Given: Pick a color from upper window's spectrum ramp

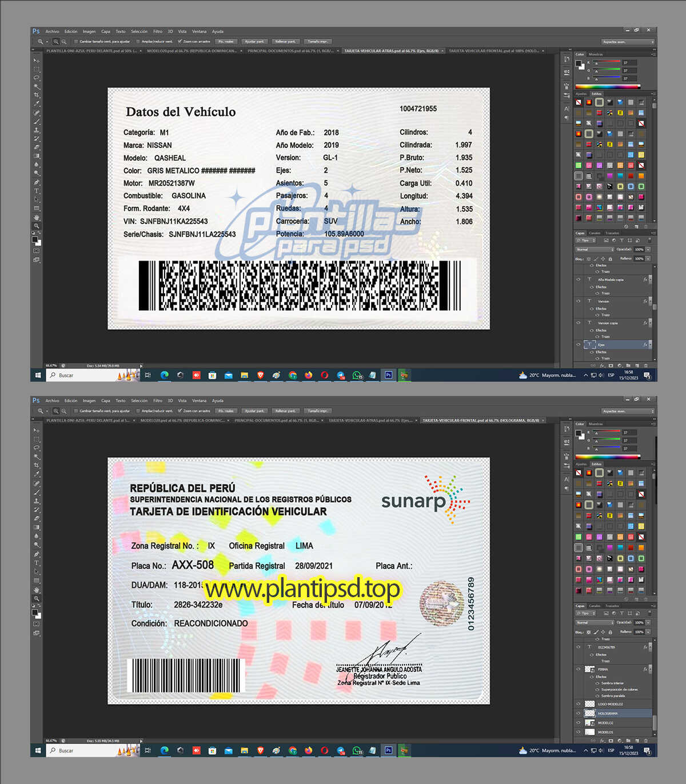Looking at the screenshot, I should (608, 87).
